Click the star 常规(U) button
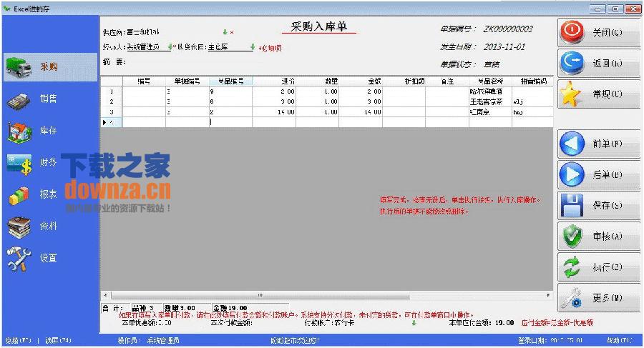 (x=599, y=94)
